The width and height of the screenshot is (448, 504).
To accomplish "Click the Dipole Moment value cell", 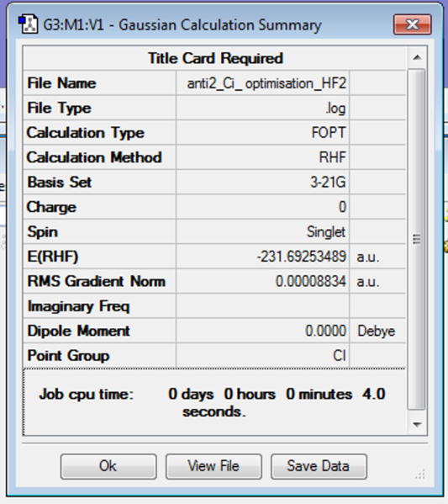I will [263, 331].
